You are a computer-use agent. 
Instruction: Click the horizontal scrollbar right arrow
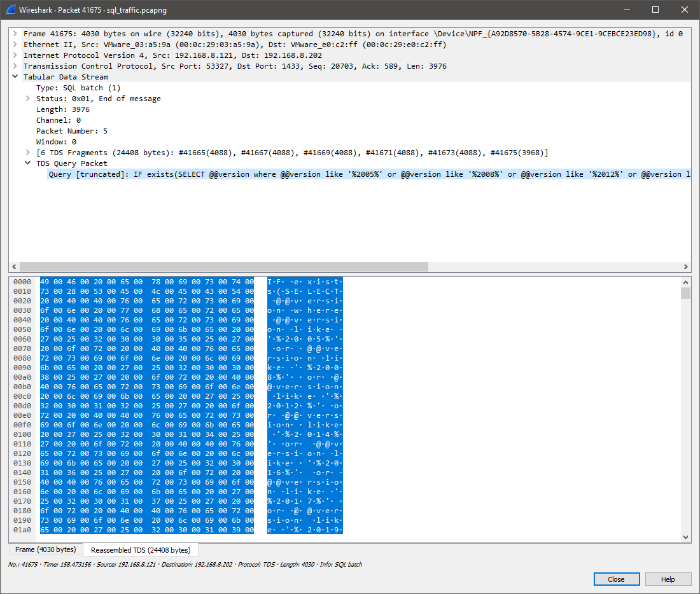pyautogui.click(x=686, y=267)
